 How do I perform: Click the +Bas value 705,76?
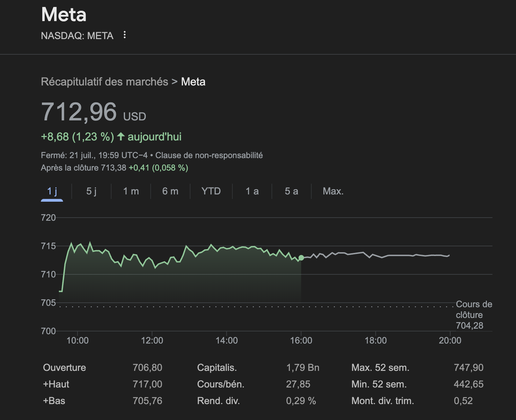(148, 401)
